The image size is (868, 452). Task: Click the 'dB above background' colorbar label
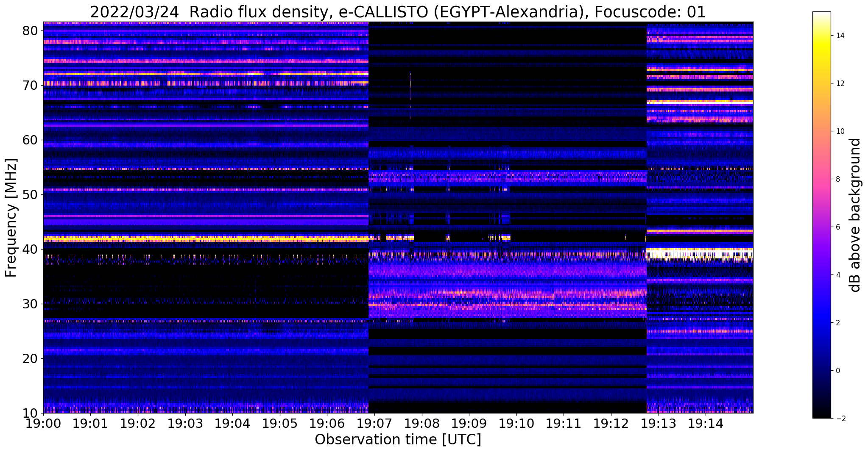tap(855, 215)
